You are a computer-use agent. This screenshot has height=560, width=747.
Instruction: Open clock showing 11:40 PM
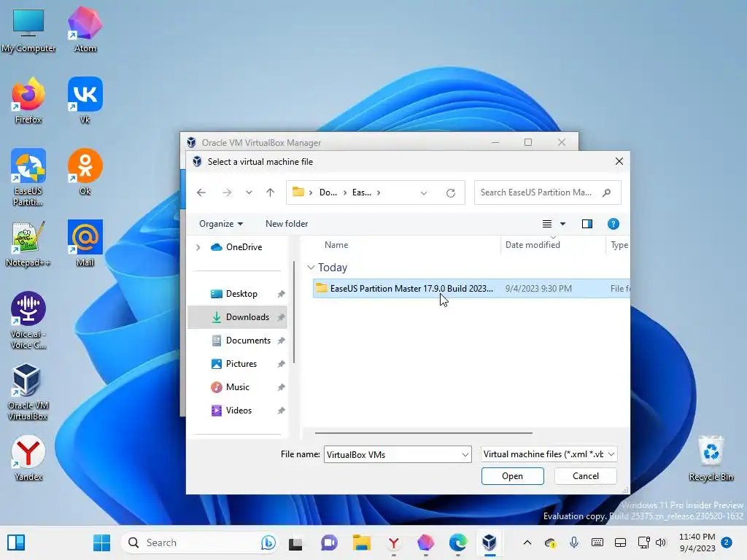[x=697, y=542]
